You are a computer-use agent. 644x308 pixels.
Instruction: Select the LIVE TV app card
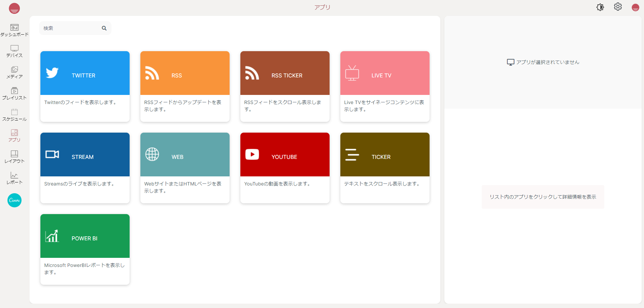385,87
